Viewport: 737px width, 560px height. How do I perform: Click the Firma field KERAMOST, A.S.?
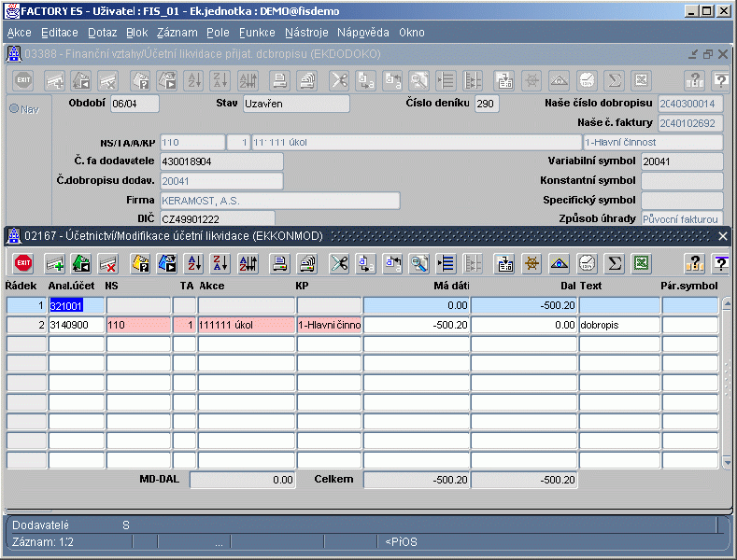[279, 201]
